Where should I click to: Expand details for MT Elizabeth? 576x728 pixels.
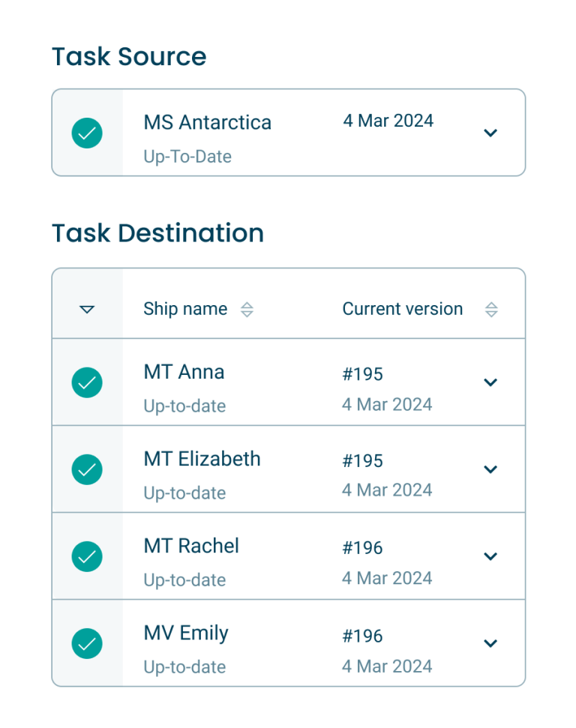(490, 469)
